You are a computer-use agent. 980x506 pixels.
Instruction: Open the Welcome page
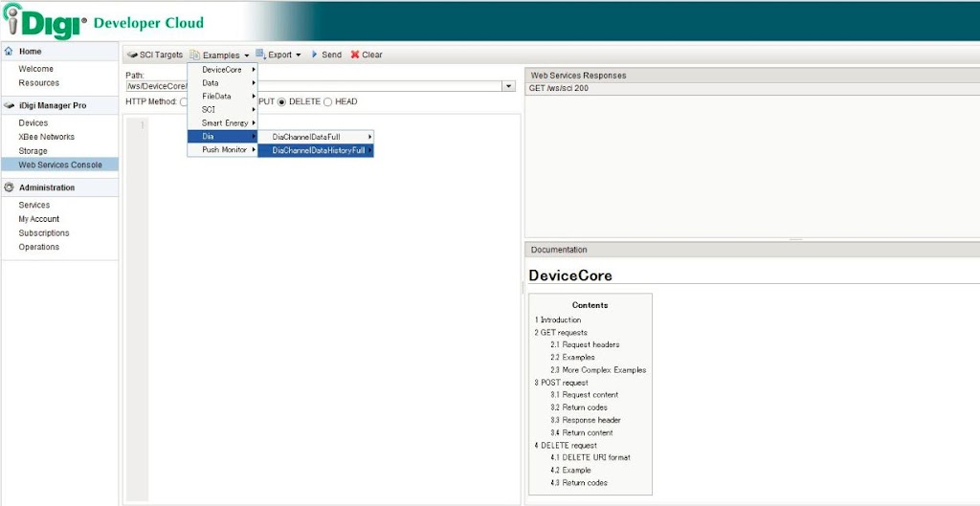(35, 69)
